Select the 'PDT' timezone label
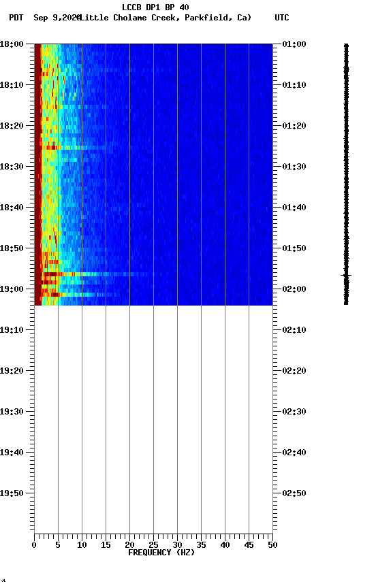 pyautogui.click(x=16, y=18)
